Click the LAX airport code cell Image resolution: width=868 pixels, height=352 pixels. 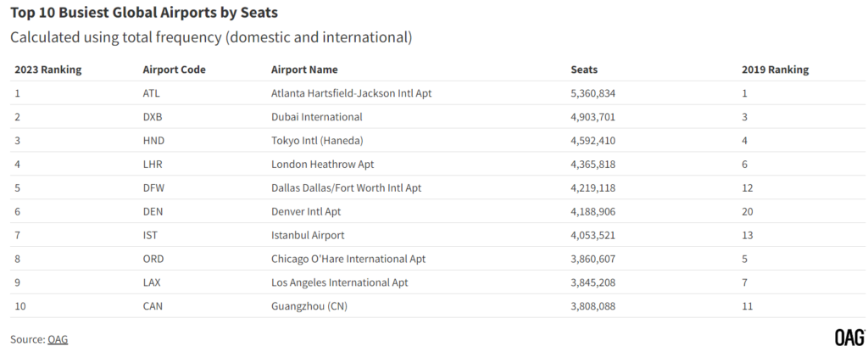152,282
